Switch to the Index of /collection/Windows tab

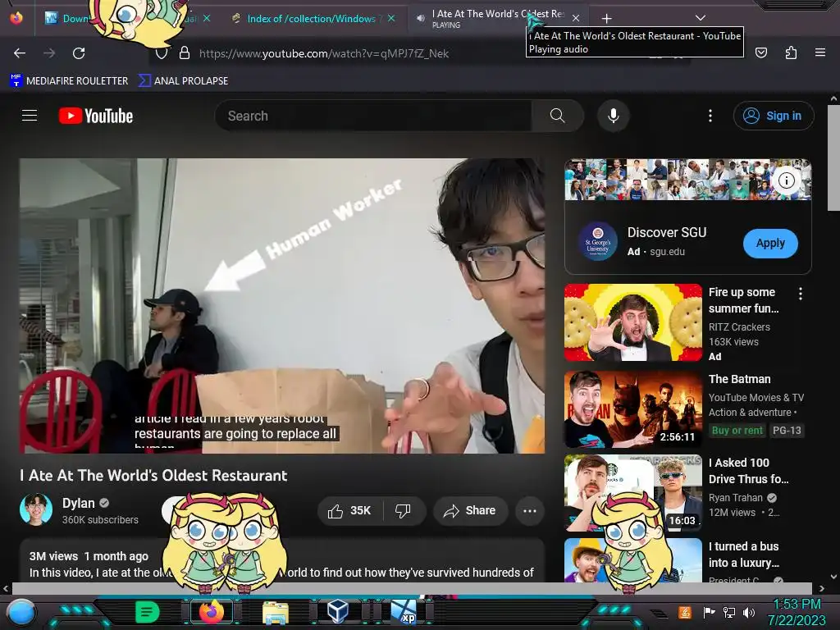coord(313,19)
